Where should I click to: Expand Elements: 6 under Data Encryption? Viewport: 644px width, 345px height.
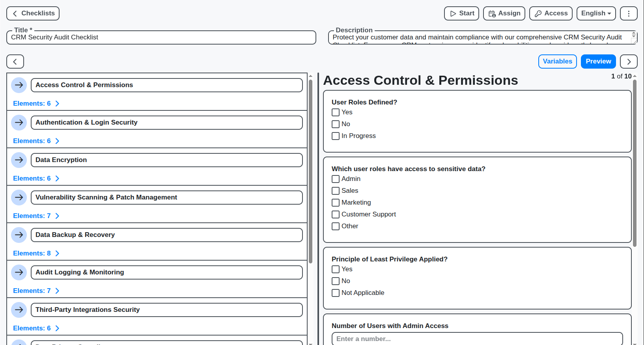tap(36, 179)
